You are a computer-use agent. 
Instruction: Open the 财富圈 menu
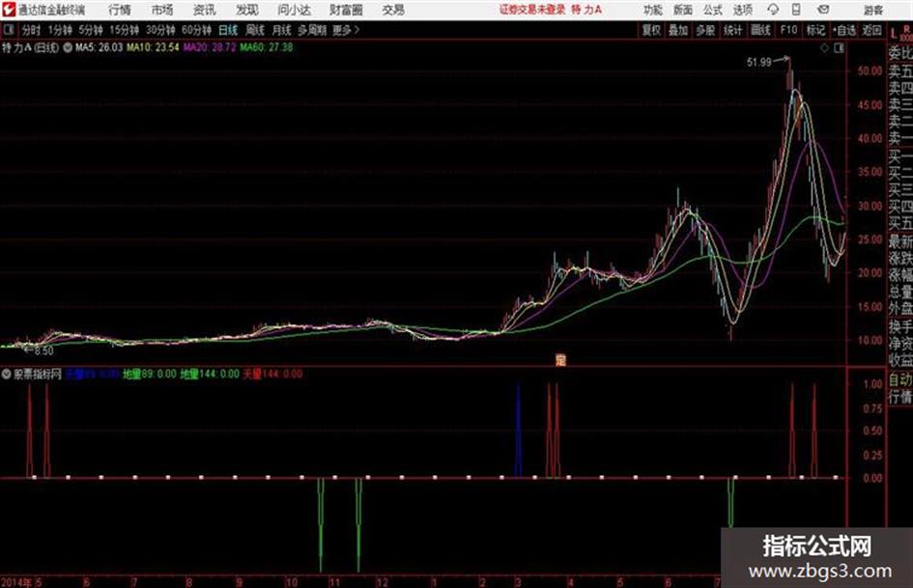point(346,10)
